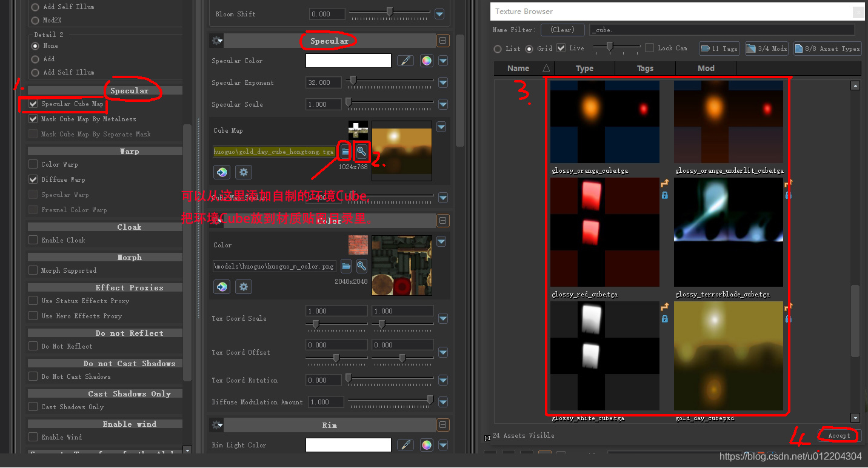Open the Specular Color dropdown arrow
Viewport: 868px width, 468px height.
[x=443, y=61]
